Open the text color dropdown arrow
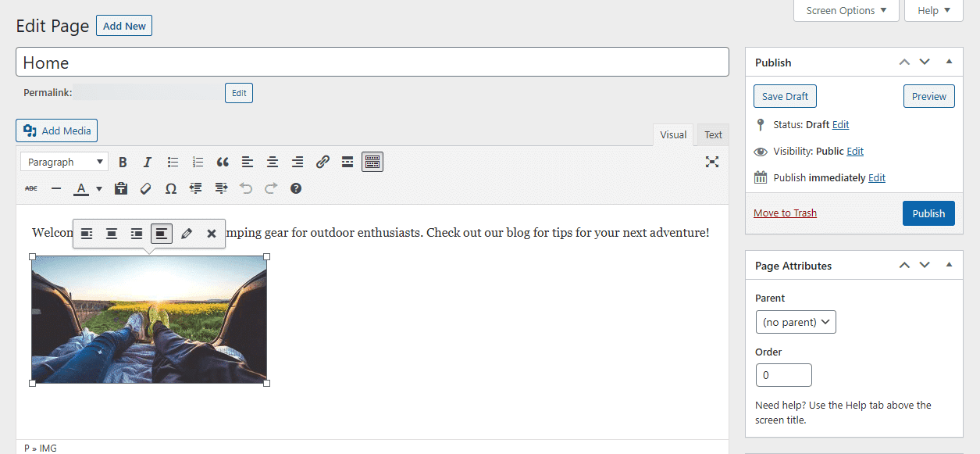Image resolution: width=980 pixels, height=454 pixels. pyautogui.click(x=98, y=188)
